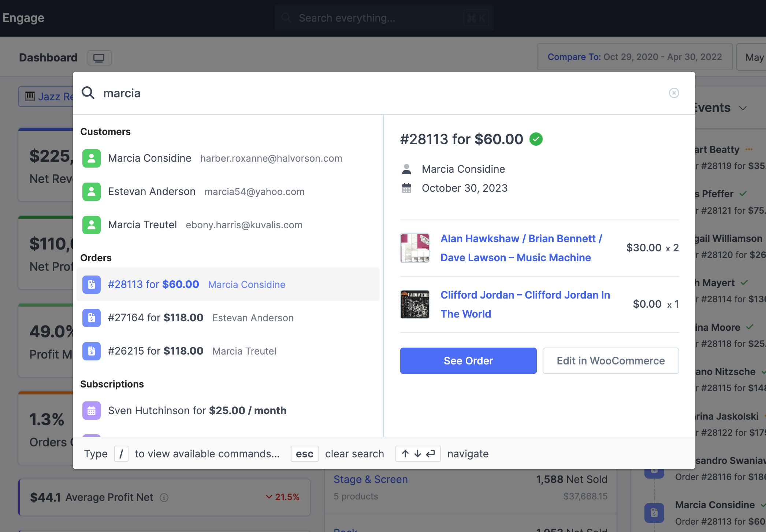Click order #27164 document icon
The width and height of the screenshot is (766, 532).
click(x=92, y=318)
